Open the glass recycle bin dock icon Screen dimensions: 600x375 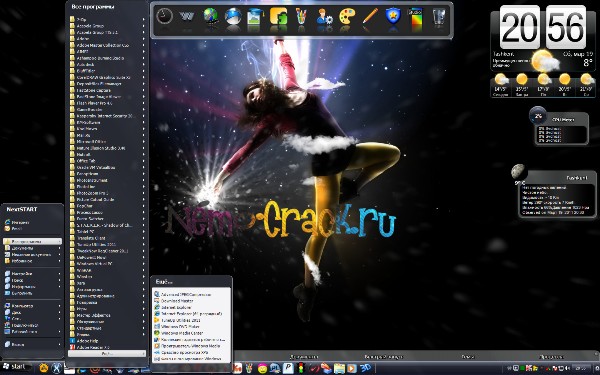coord(439,17)
